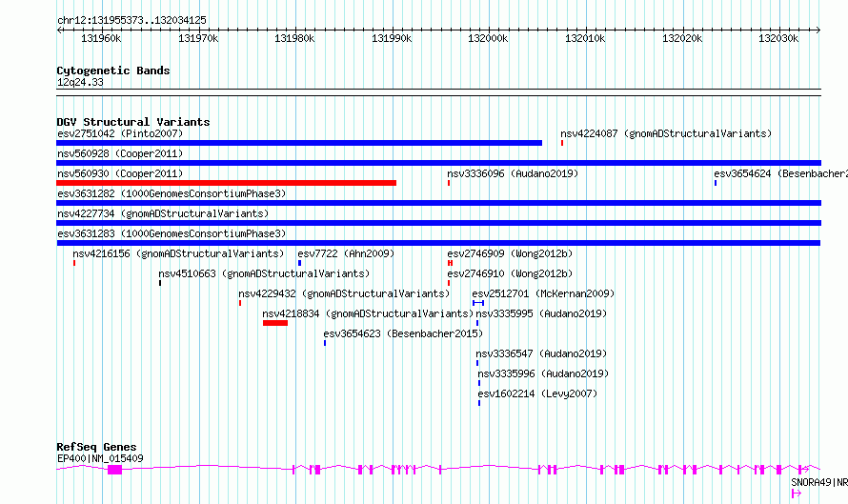Open variant esv3654624 (Besenbacher) label

(x=780, y=173)
